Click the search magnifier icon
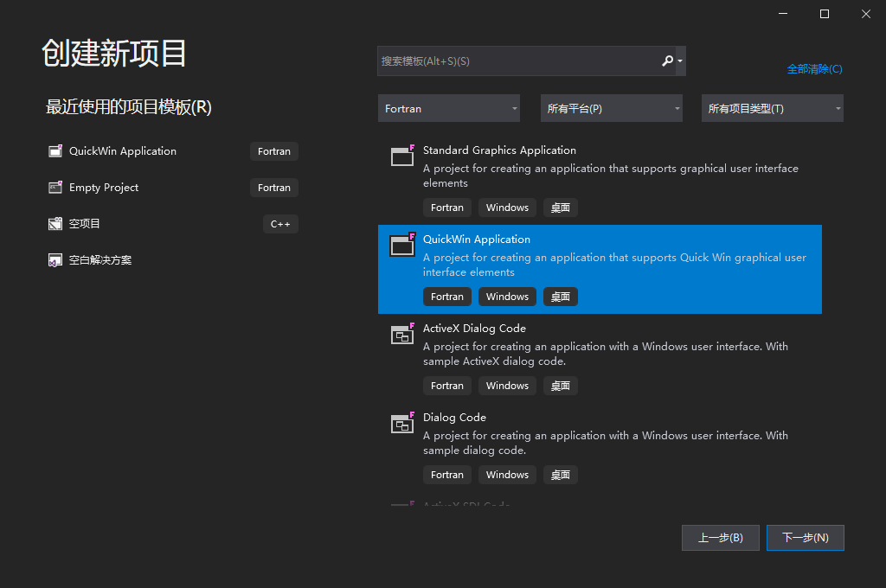This screenshot has width=886, height=588. pos(668,61)
